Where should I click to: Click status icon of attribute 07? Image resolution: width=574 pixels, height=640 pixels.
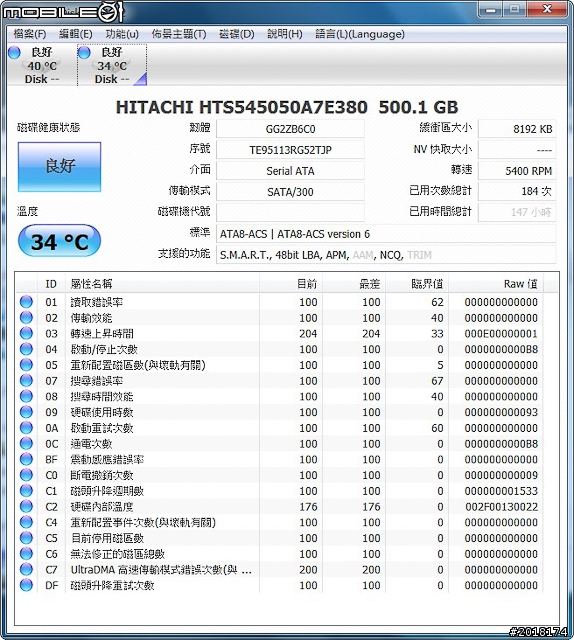26,380
